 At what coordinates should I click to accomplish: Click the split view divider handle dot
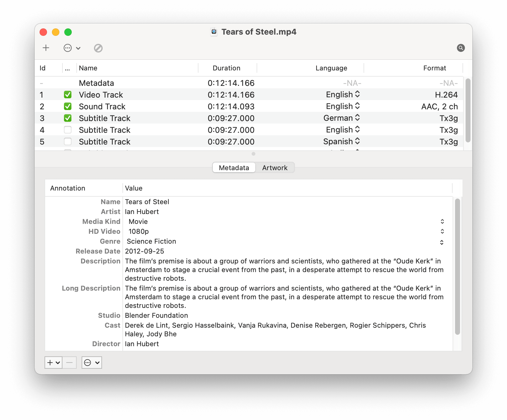tap(253, 154)
